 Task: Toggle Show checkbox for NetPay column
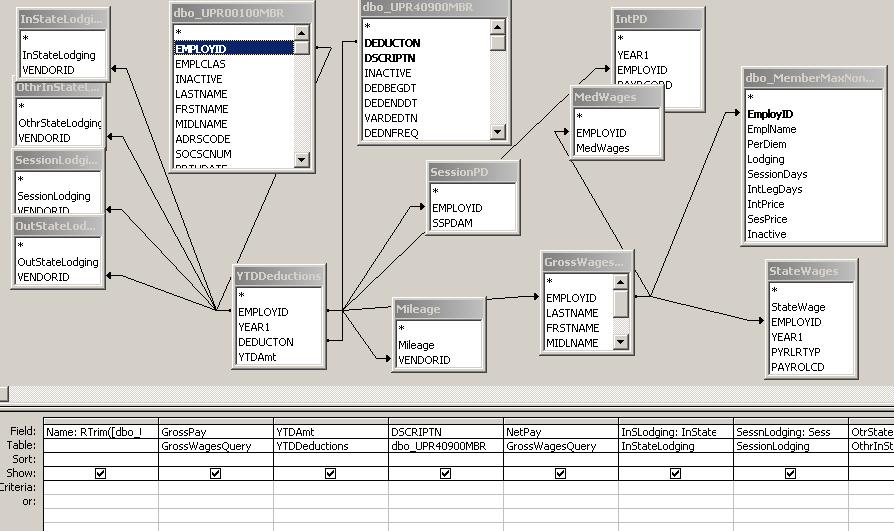coord(560,473)
